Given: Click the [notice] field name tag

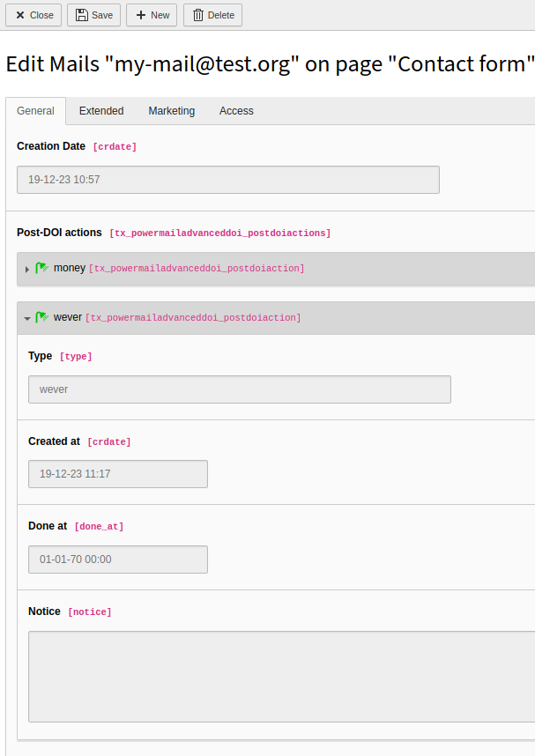Looking at the screenshot, I should [x=90, y=611].
